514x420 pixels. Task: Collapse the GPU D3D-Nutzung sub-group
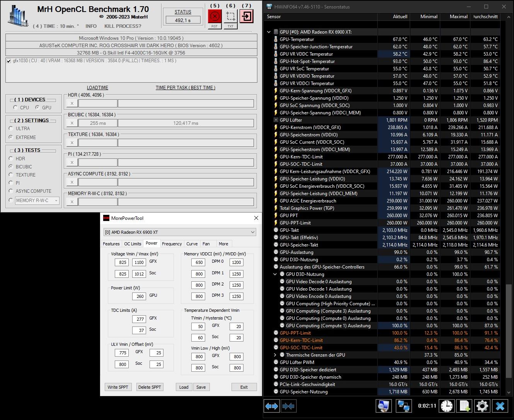(275, 274)
